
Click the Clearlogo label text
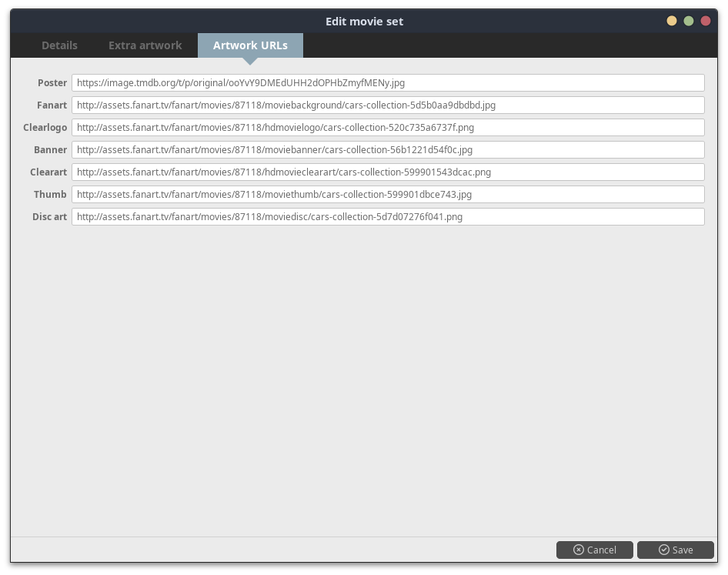point(45,128)
